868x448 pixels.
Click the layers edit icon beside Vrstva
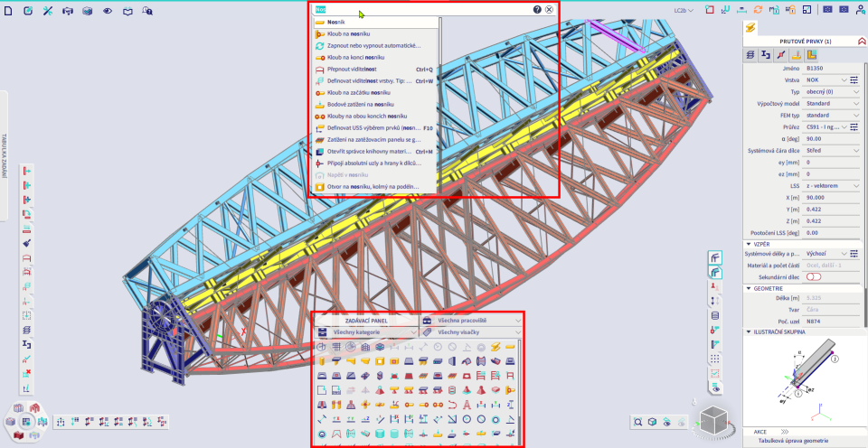854,79
